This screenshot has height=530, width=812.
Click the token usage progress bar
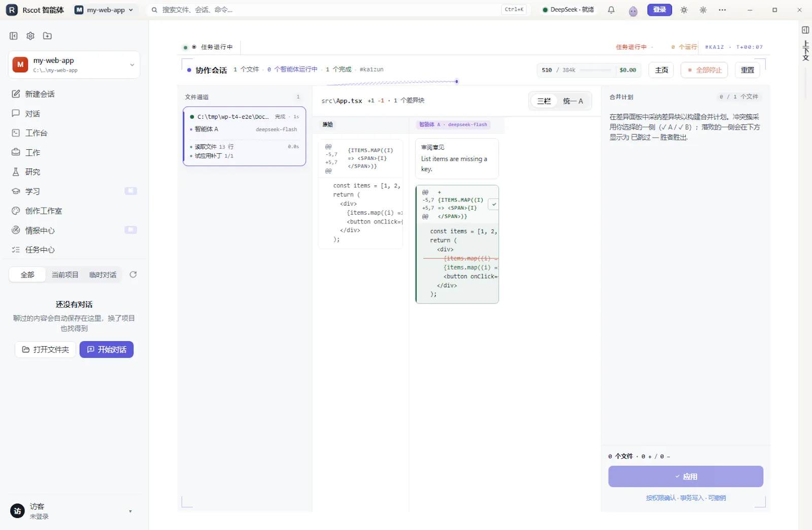pos(596,70)
